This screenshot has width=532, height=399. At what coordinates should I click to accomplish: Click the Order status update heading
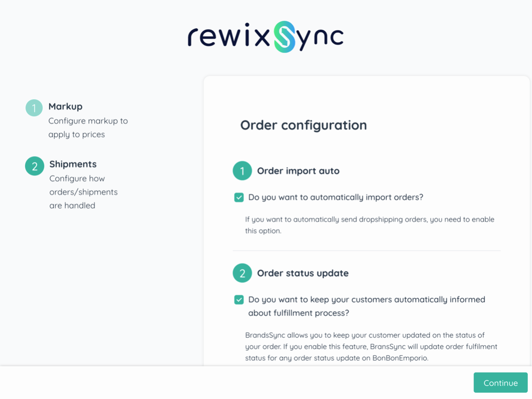pos(303,273)
